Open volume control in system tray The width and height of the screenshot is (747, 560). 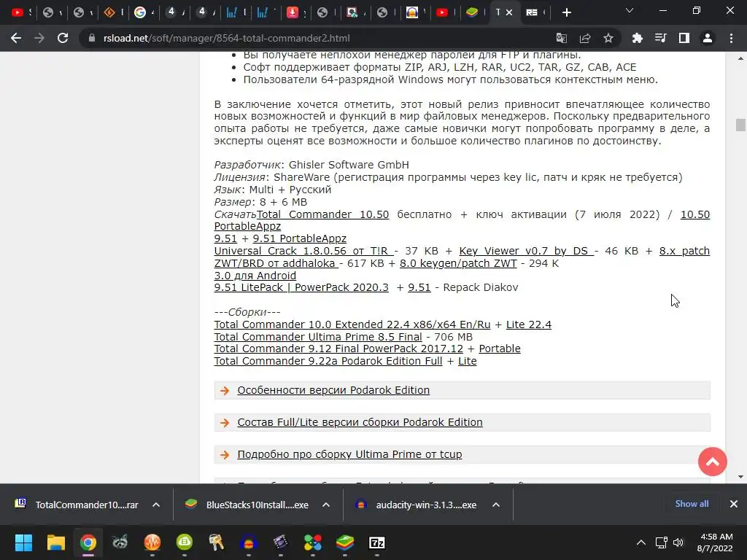678,542
